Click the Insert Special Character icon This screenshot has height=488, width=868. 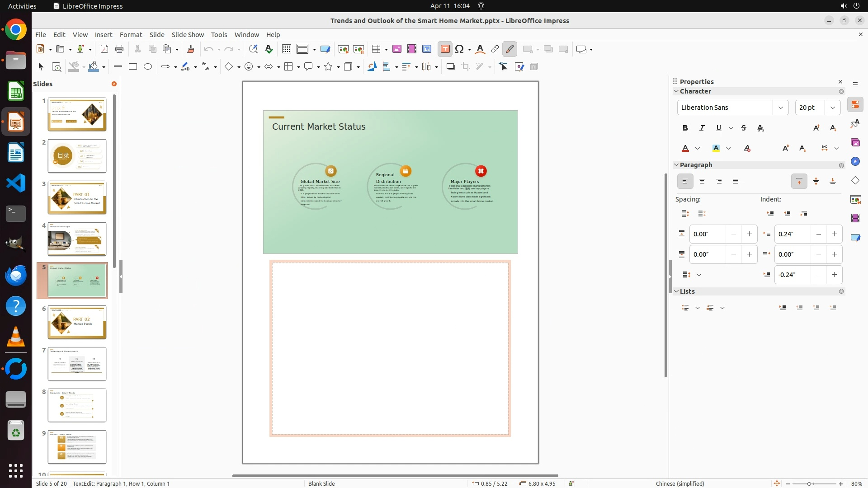pos(460,49)
